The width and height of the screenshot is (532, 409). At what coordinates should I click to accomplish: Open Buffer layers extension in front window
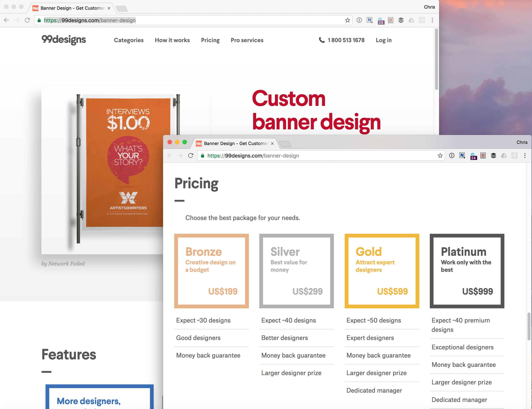(x=493, y=156)
